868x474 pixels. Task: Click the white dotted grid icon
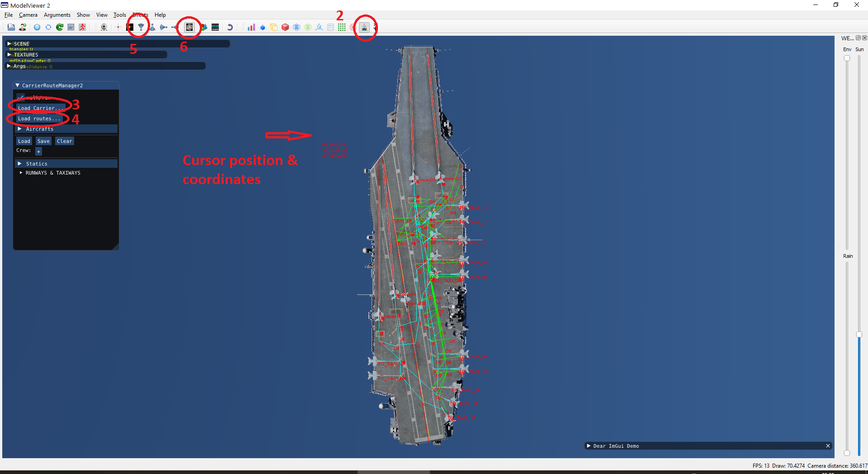[x=330, y=27]
